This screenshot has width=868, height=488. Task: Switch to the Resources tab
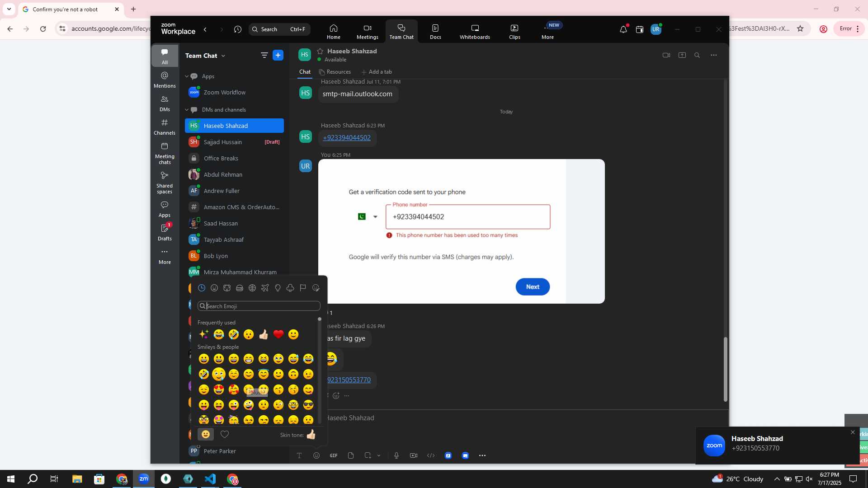point(335,72)
